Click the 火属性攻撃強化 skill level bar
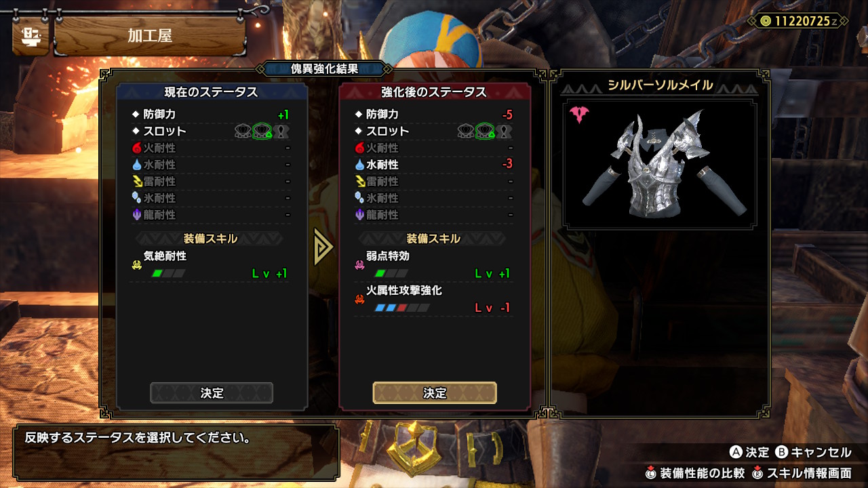Screen dimensions: 868x488 [x=402, y=308]
